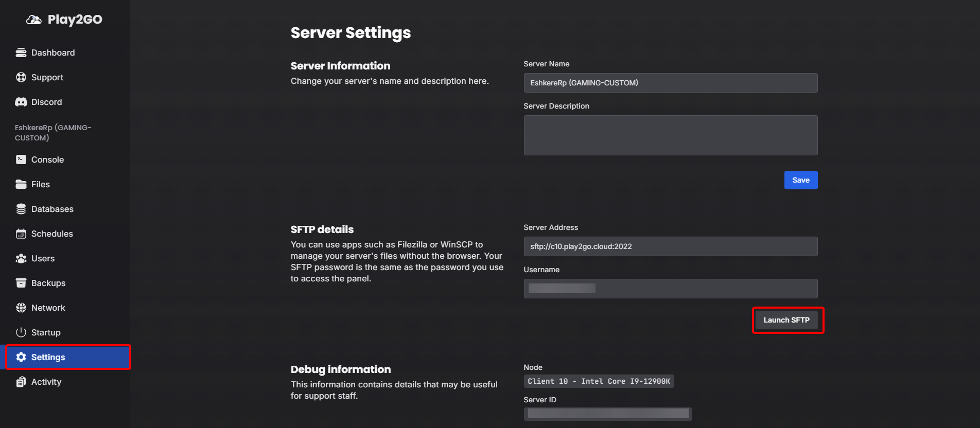Select the SFTP Server Address field
The image size is (980, 428).
coord(670,246)
